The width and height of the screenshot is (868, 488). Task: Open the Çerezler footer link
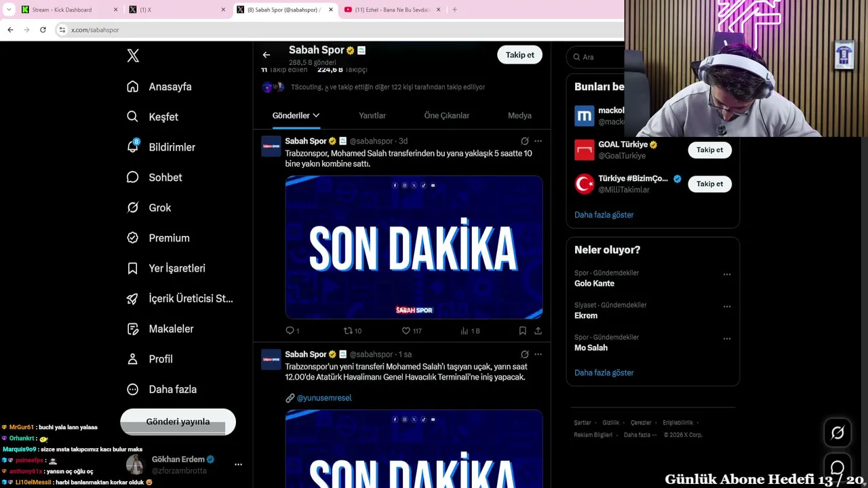(641, 423)
